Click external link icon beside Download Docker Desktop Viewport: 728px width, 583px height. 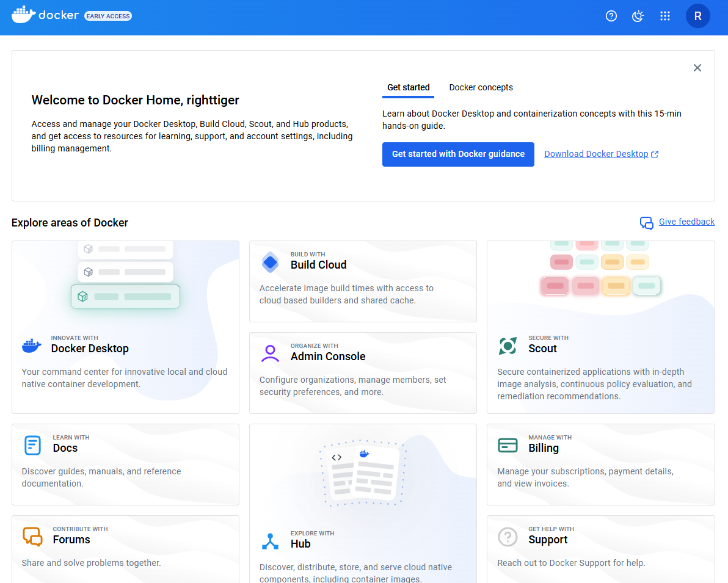point(655,154)
